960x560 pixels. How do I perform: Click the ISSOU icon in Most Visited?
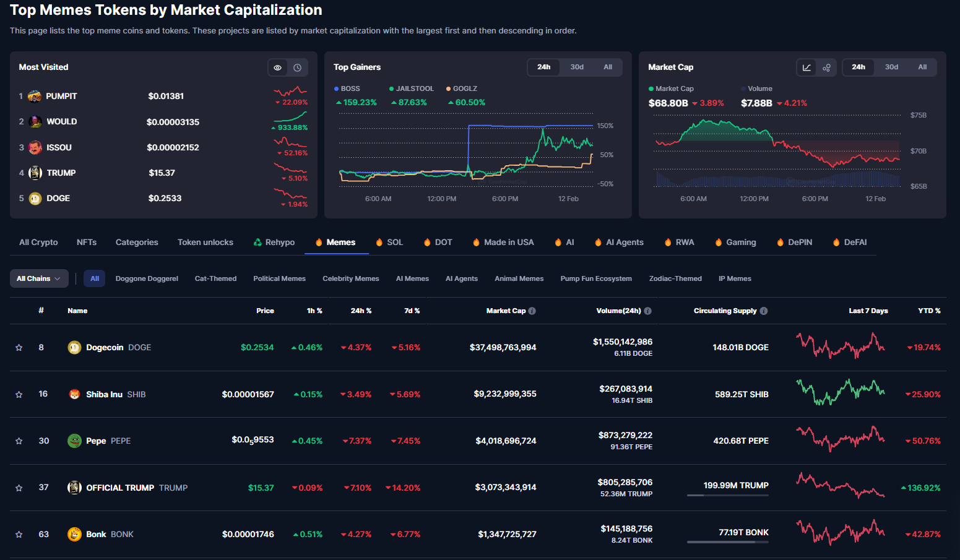(x=35, y=147)
